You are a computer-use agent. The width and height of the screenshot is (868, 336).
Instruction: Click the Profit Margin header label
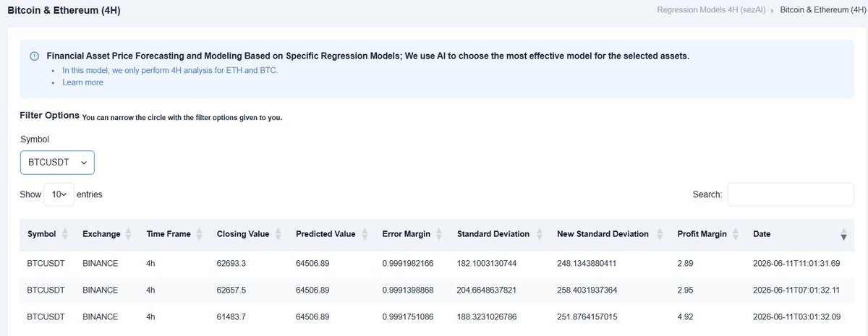(702, 234)
